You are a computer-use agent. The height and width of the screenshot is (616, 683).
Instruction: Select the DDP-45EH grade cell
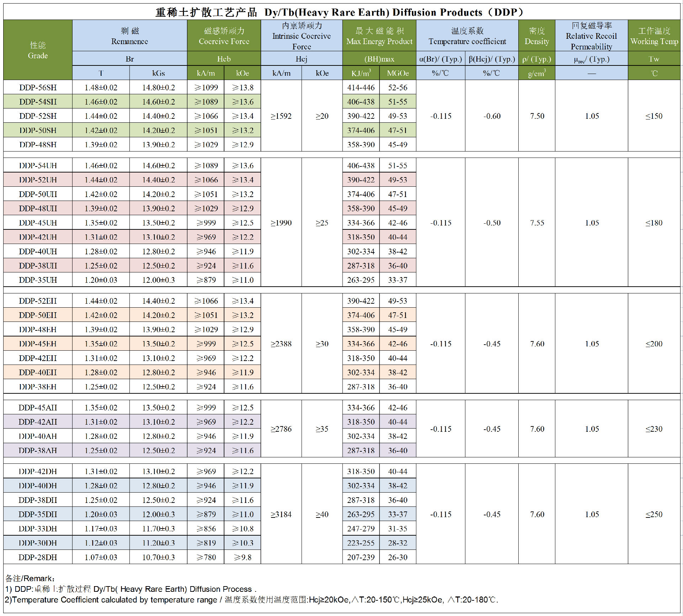[x=38, y=344]
